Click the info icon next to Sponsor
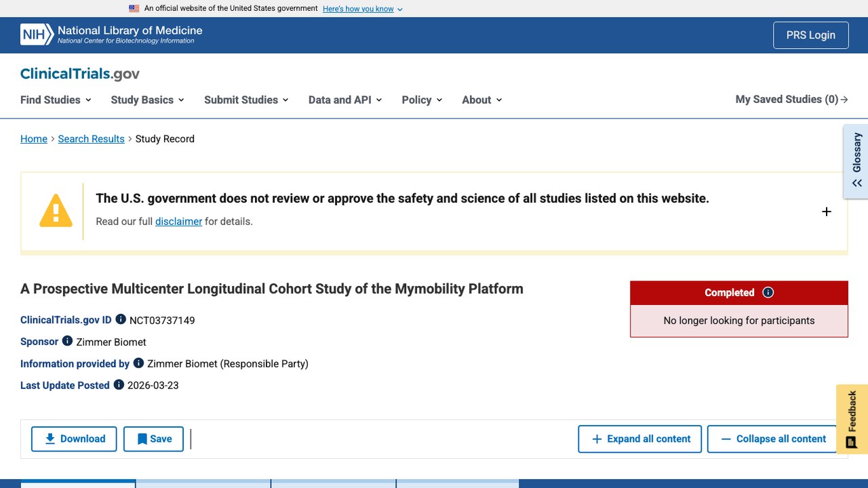This screenshot has height=488, width=868. point(67,341)
